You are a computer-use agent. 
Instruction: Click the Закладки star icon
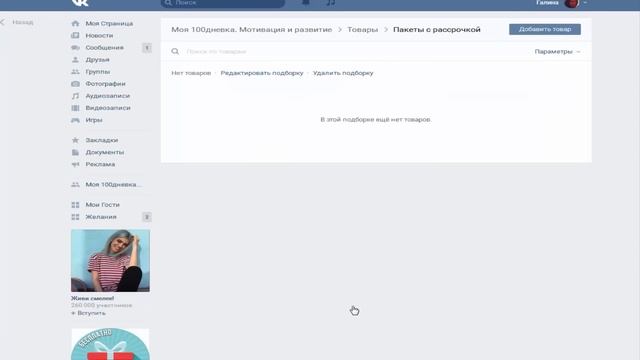point(75,140)
